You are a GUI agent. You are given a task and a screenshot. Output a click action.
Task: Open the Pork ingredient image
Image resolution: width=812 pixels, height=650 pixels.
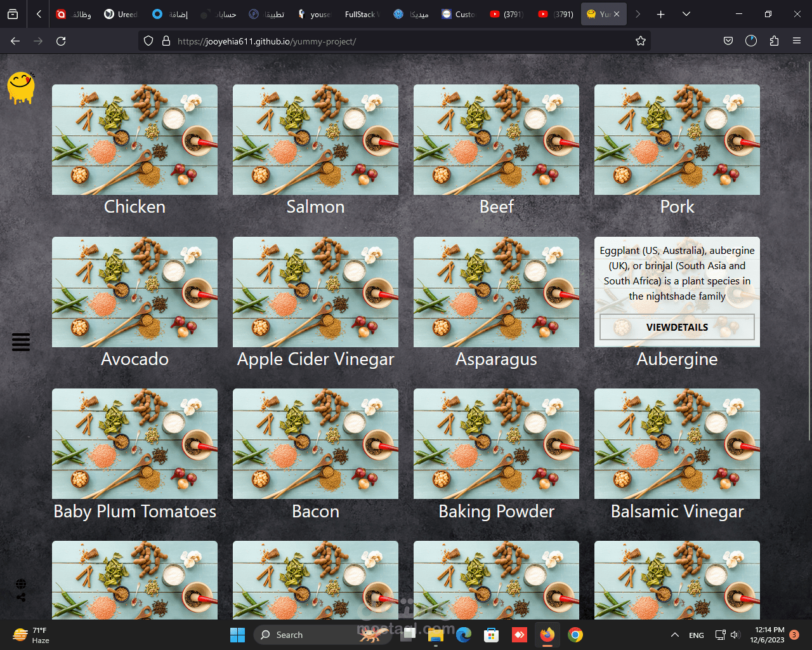point(677,140)
